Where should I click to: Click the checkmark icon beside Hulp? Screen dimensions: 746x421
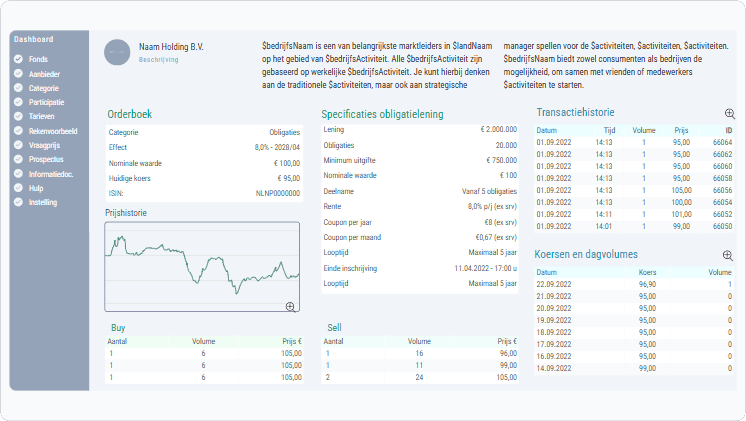tap(18, 188)
